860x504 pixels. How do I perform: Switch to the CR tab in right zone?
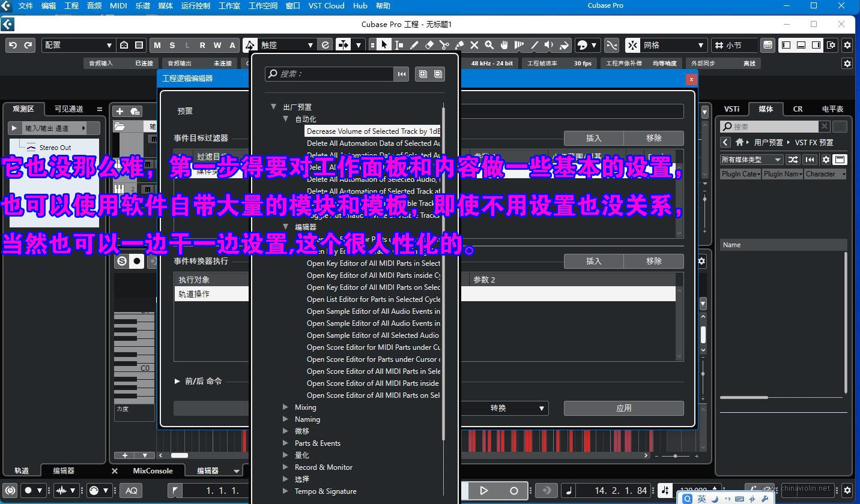click(x=798, y=109)
